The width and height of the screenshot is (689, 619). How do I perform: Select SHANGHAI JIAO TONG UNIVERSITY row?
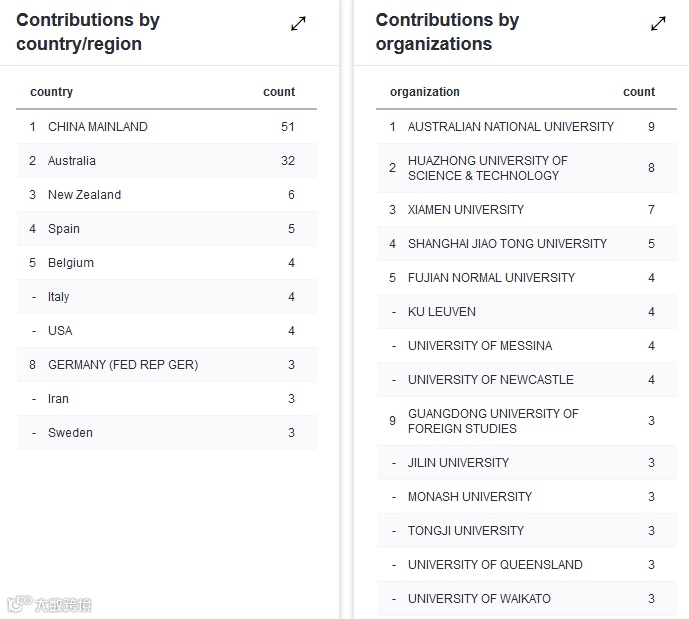click(x=507, y=244)
